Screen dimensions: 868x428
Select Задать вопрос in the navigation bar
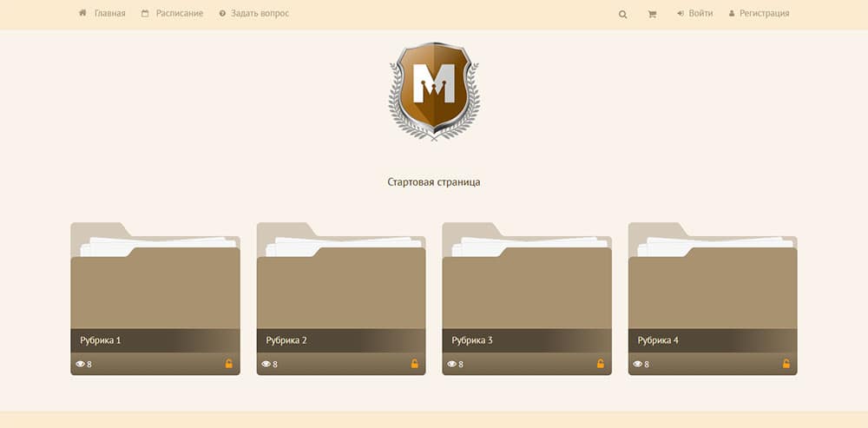point(254,14)
